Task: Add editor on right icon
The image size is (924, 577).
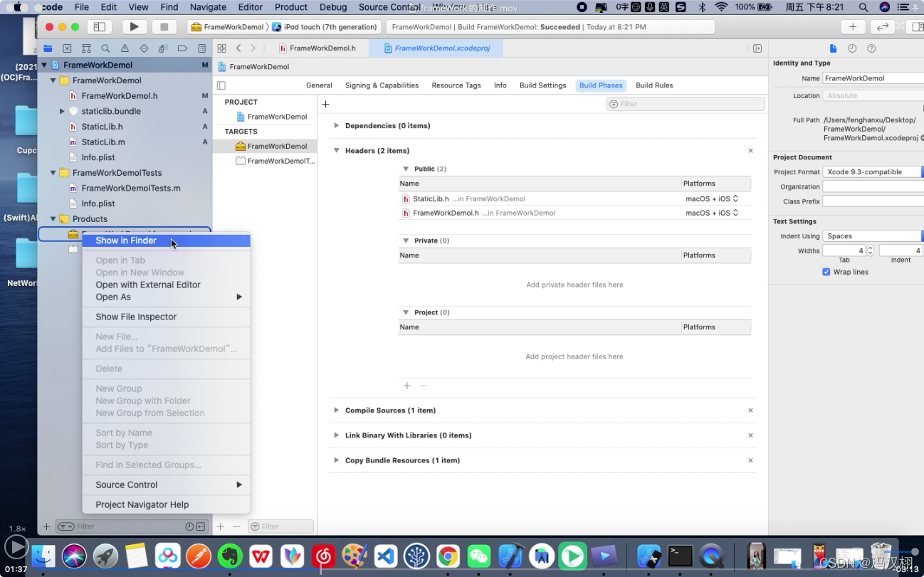Action: pyautogui.click(x=757, y=48)
